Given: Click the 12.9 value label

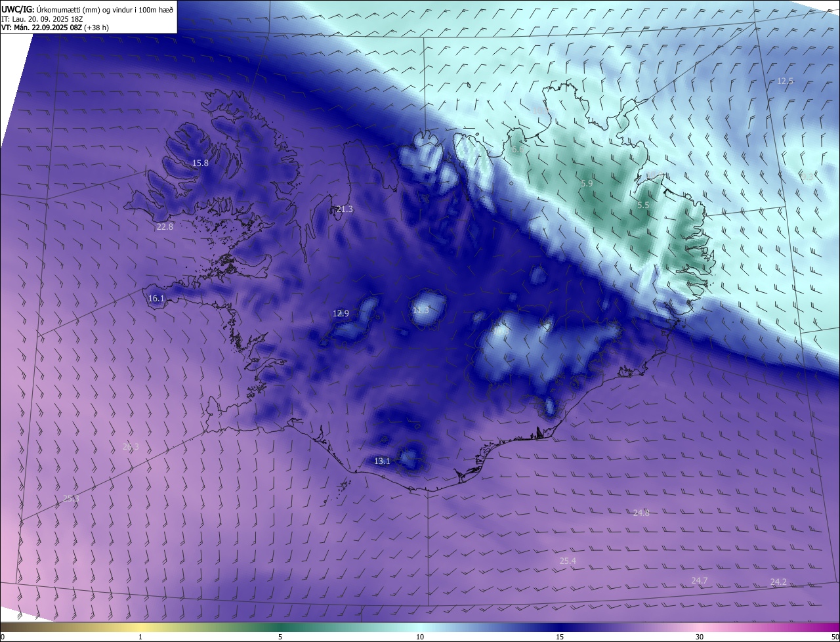Looking at the screenshot, I should click(x=341, y=313).
